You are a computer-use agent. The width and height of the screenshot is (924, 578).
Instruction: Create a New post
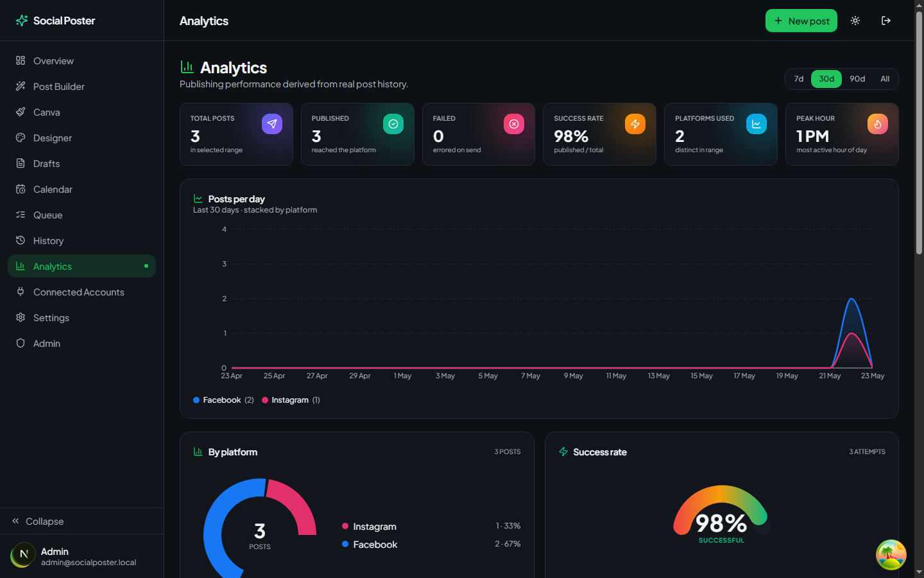tap(801, 21)
